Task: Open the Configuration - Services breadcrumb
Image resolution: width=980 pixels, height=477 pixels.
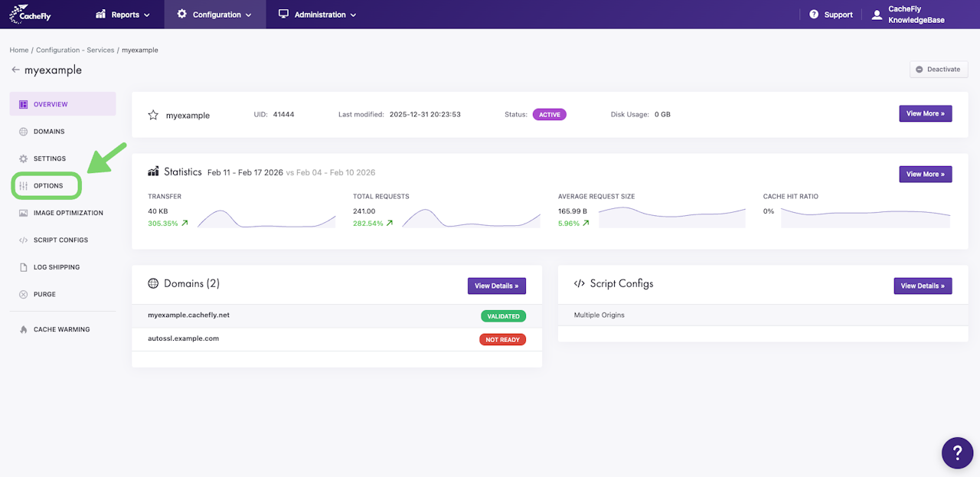Action: point(75,50)
